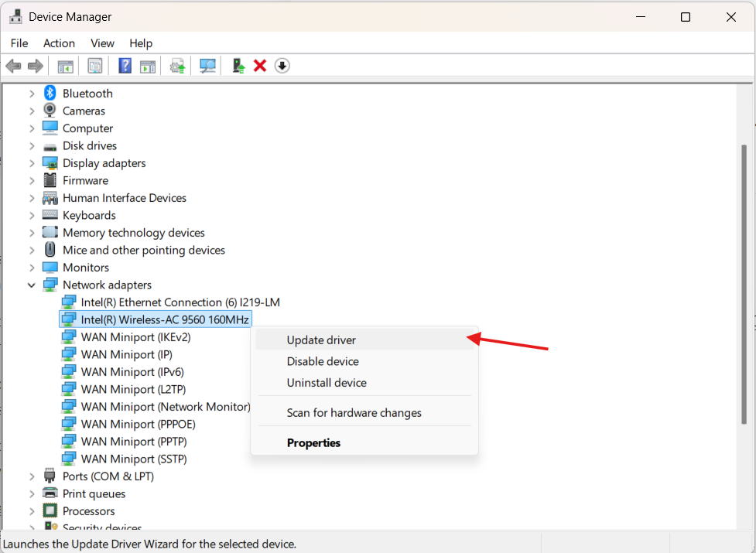Click the Bluetooth category icon
Screen dimensions: 756x553
[x=50, y=93]
